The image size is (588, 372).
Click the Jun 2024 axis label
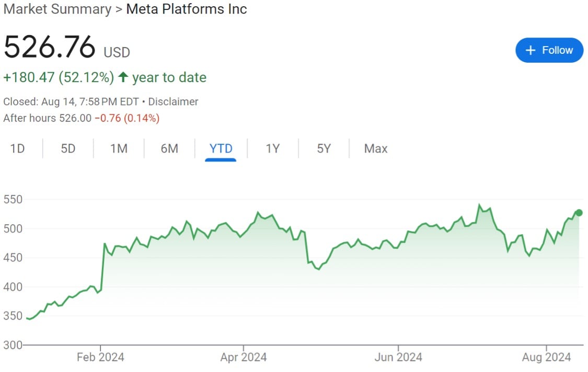[399, 358]
